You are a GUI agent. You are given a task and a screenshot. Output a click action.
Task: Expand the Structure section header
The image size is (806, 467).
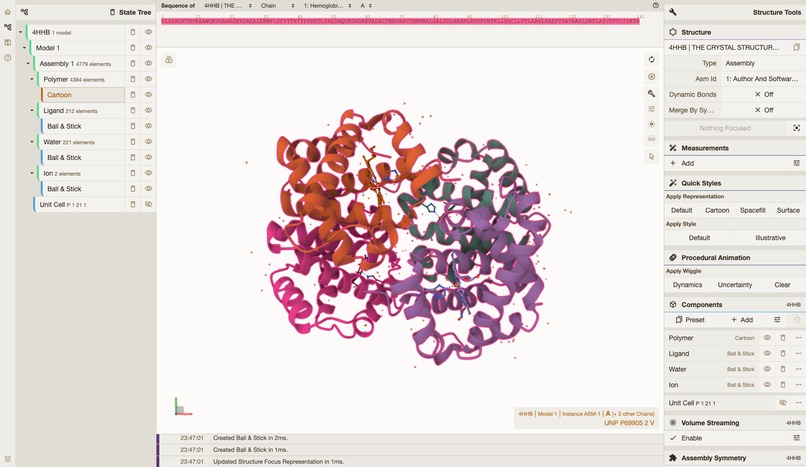pyautogui.click(x=735, y=32)
